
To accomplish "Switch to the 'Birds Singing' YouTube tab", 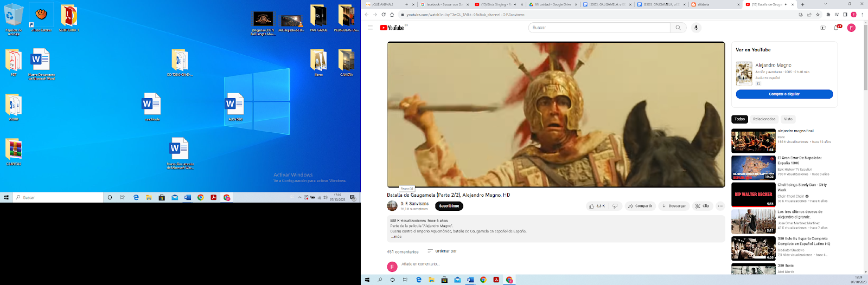I will tap(499, 4).
